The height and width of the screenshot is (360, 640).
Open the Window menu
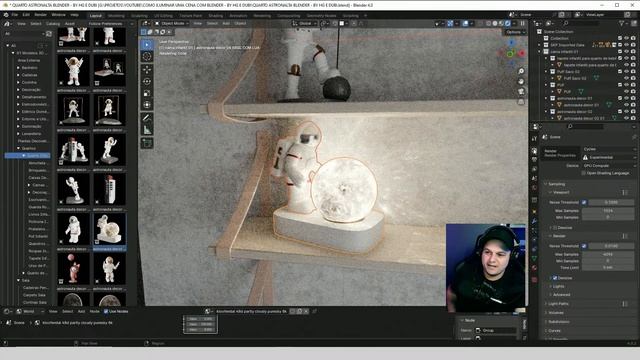[x=58, y=15]
